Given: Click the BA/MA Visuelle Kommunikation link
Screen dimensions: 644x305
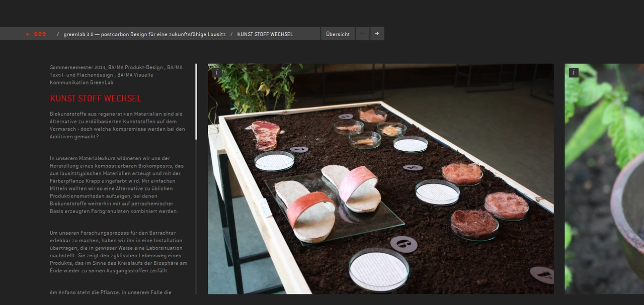Looking at the screenshot, I should [136, 75].
